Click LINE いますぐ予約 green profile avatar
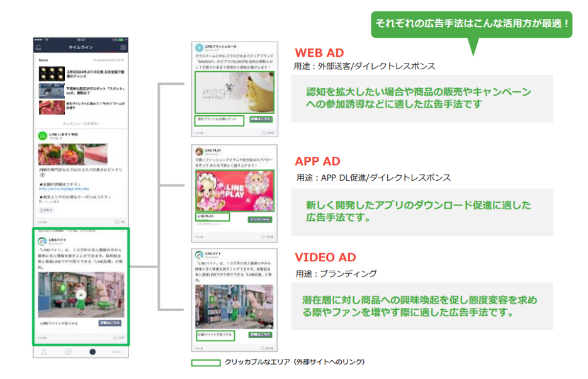The width and height of the screenshot is (588, 379). point(43,136)
